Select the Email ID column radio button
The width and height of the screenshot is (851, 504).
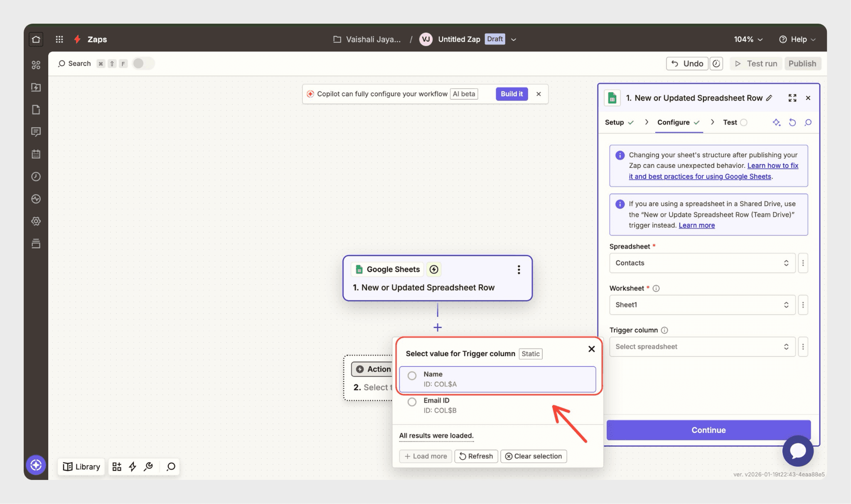tap(412, 402)
